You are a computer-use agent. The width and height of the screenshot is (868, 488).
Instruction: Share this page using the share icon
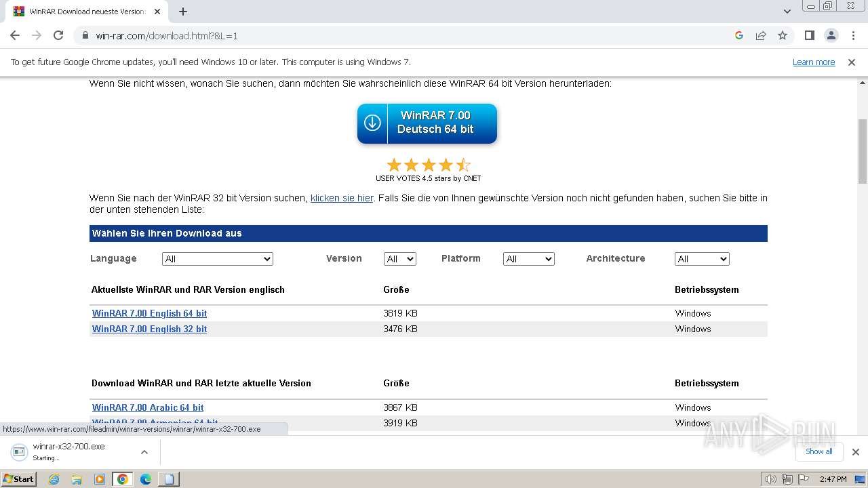pos(761,35)
